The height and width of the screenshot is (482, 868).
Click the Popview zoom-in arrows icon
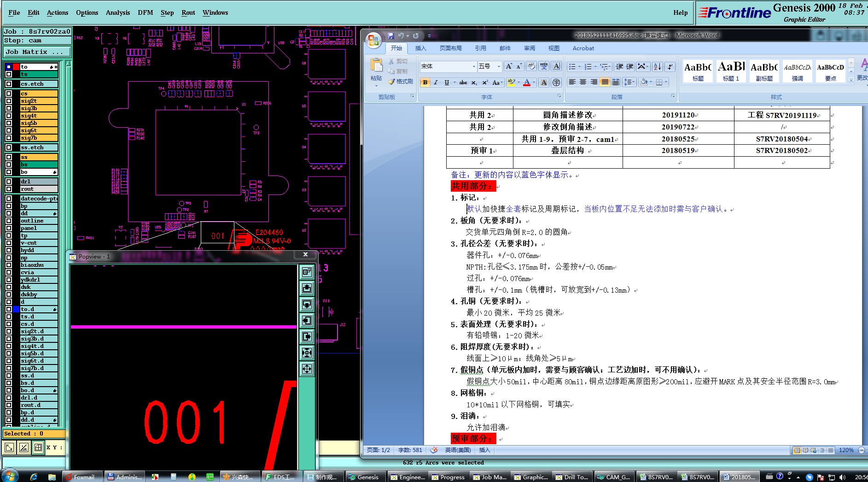pyautogui.click(x=307, y=353)
